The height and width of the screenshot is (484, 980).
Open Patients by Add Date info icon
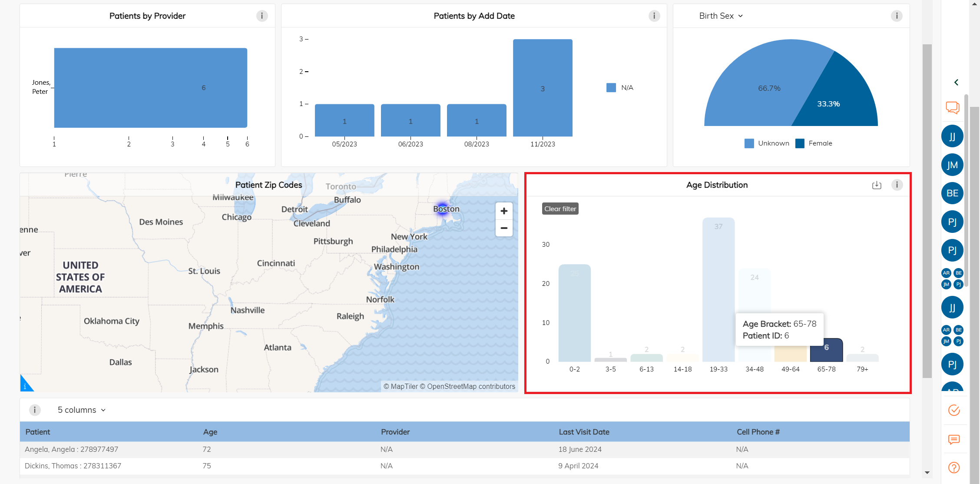[x=654, y=16]
